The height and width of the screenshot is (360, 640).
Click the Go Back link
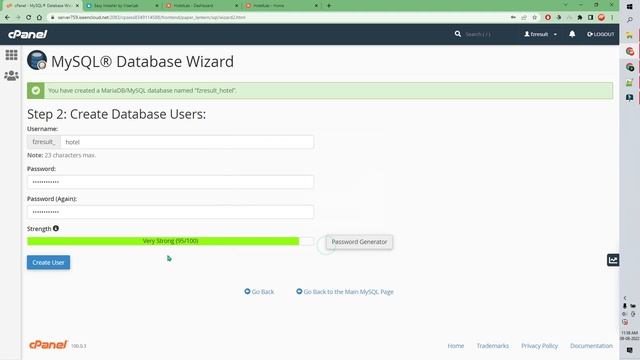[x=259, y=292]
